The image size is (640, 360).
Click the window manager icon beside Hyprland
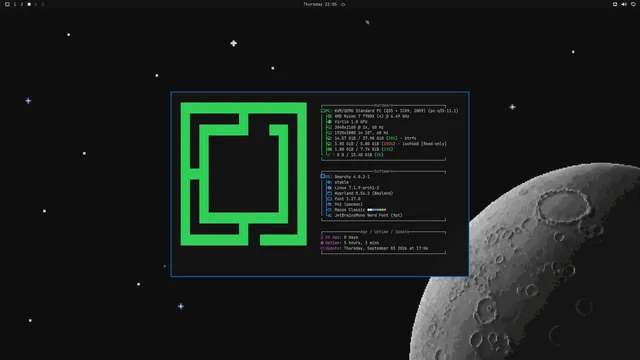tap(329, 193)
